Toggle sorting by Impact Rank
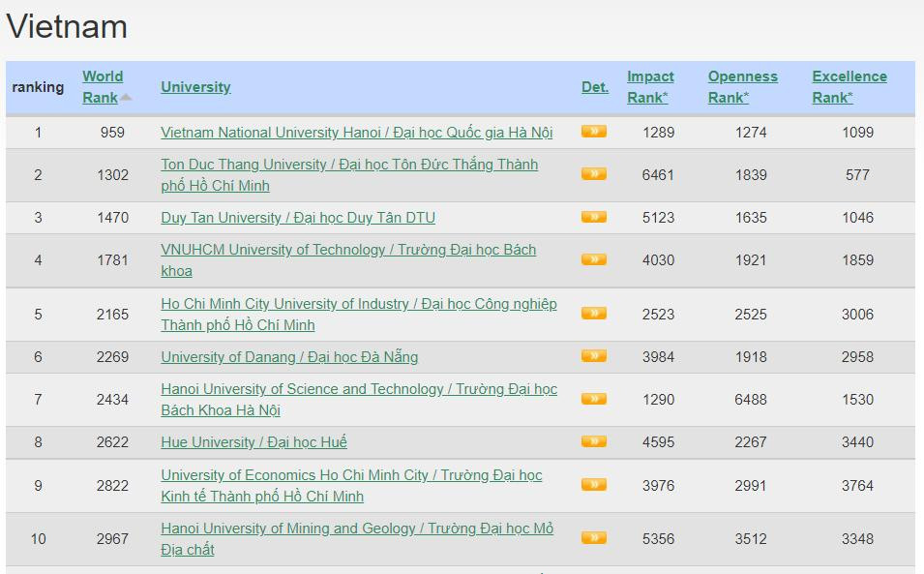Image resolution: width=924 pixels, height=574 pixels. point(650,87)
